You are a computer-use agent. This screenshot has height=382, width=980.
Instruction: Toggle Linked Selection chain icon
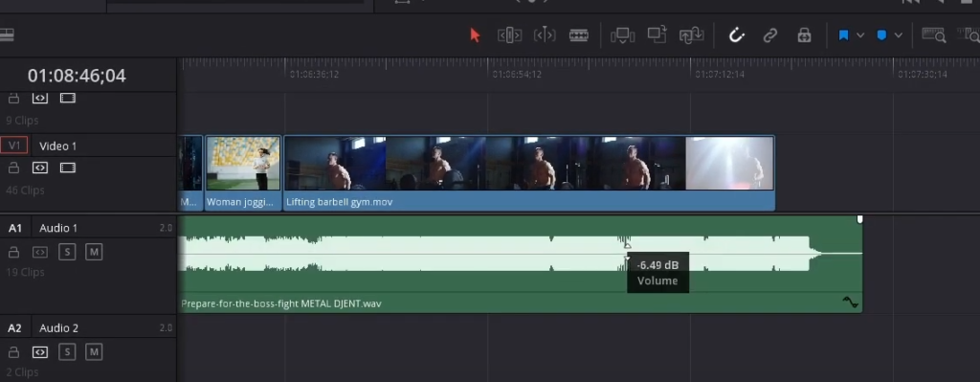coord(770,35)
